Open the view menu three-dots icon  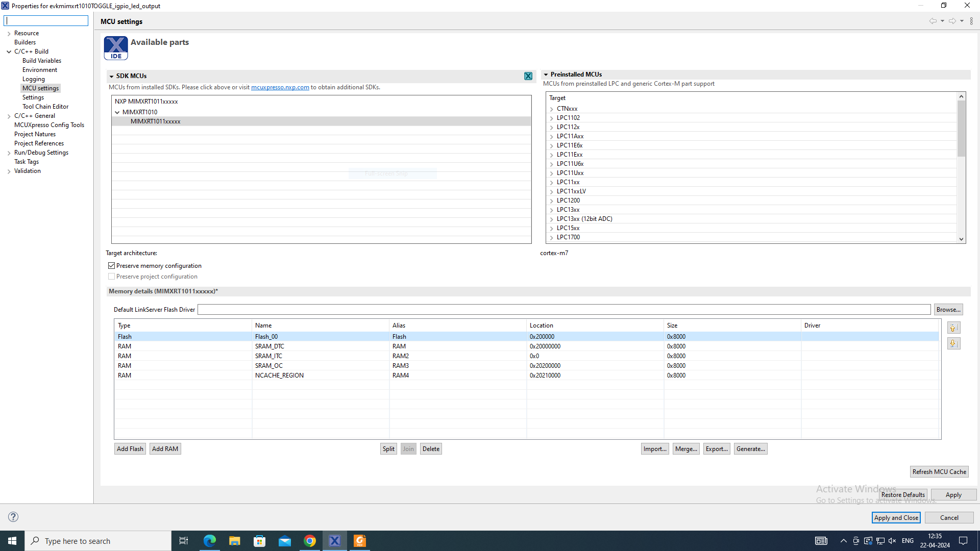pos(971,21)
